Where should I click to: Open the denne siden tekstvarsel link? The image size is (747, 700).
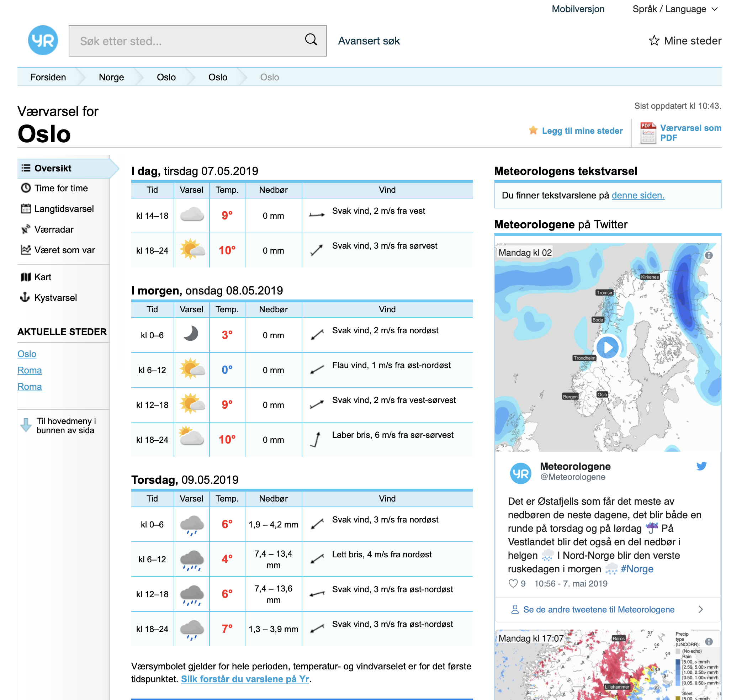[x=638, y=195]
